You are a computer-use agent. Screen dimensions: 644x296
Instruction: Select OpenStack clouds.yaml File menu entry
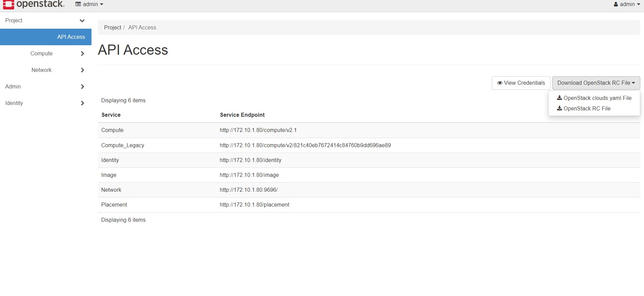point(597,98)
